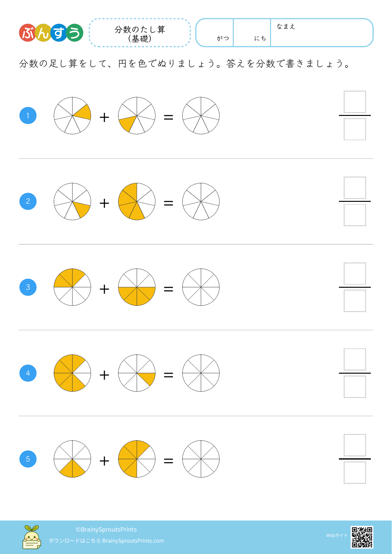
Task: Click the にち day field
Action: point(252,33)
